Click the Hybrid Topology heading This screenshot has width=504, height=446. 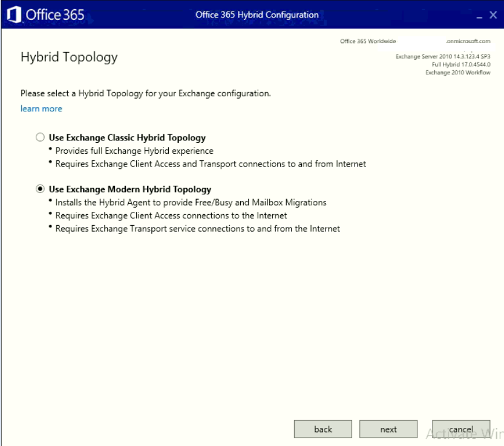click(x=69, y=57)
